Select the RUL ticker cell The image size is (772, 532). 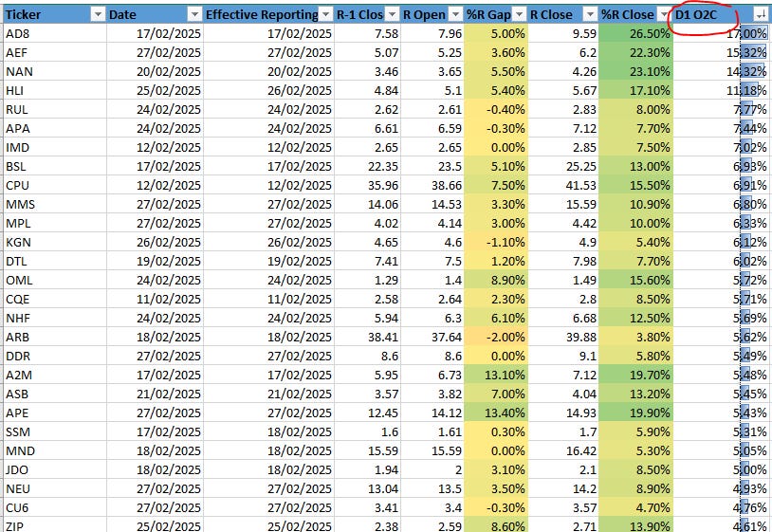tap(54, 110)
